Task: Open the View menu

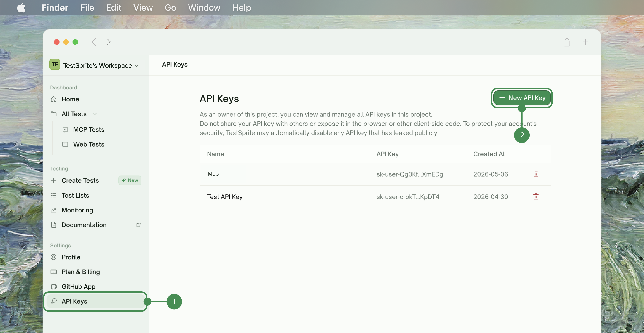Action: tap(143, 7)
